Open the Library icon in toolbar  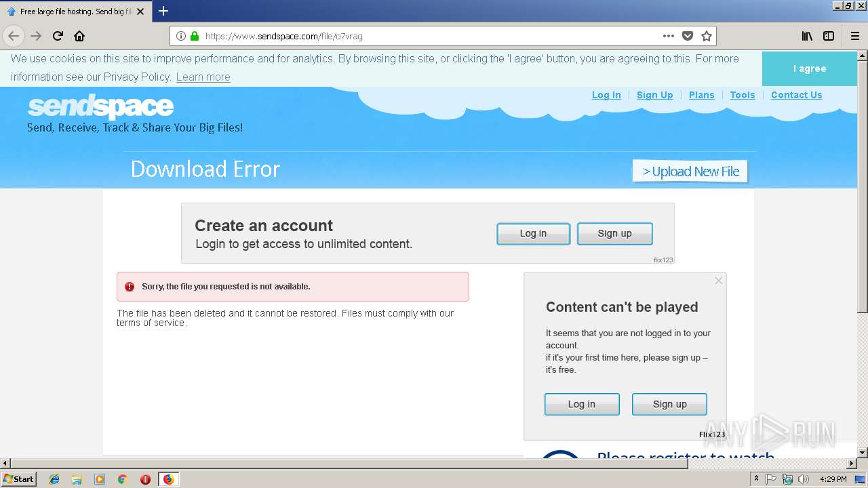[x=807, y=36]
